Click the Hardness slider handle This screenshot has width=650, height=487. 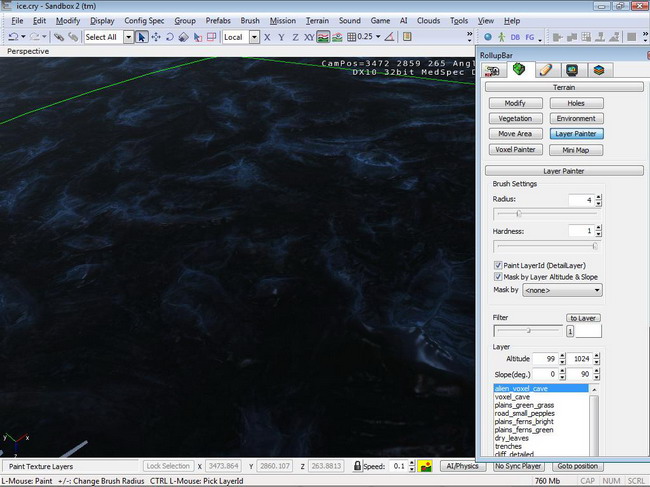595,246
